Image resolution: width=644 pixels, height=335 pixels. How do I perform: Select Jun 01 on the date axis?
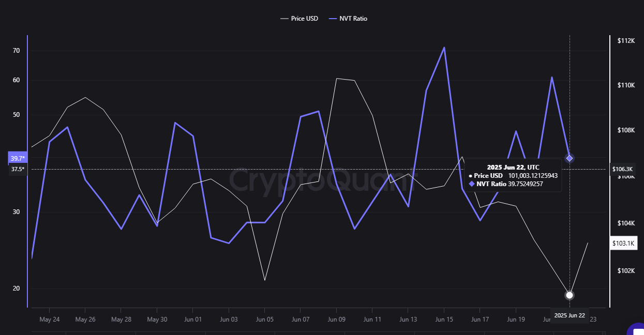click(192, 319)
